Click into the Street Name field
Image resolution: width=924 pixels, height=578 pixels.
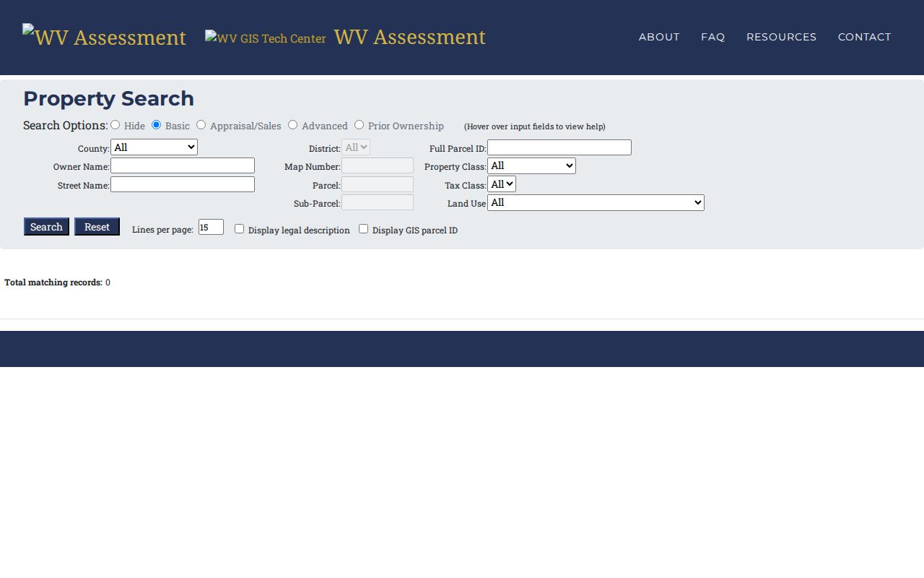click(183, 184)
